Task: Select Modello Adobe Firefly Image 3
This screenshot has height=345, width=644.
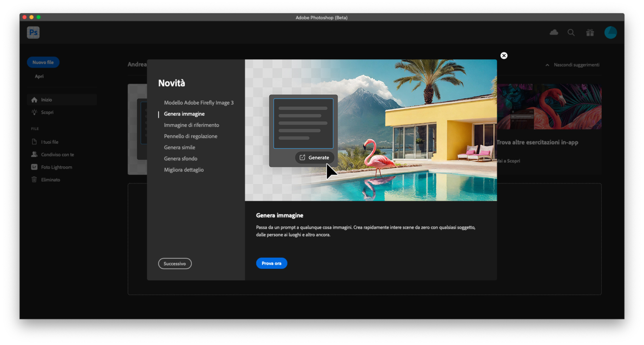Action: click(x=199, y=103)
